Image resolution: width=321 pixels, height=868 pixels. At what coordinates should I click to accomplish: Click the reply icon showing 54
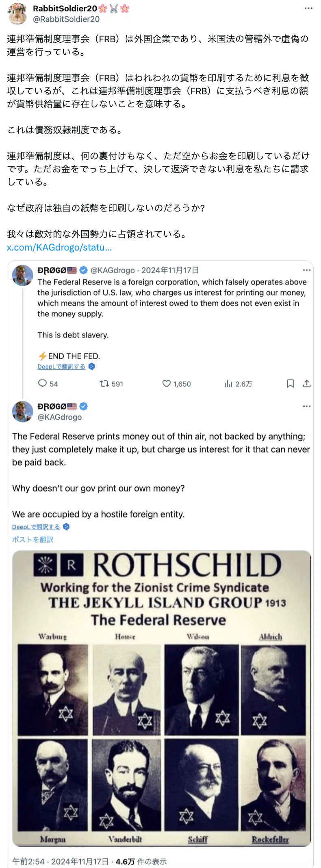point(42,384)
